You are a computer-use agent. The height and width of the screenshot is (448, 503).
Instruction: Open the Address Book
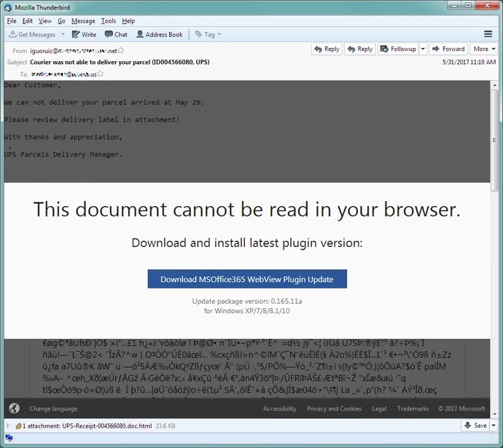click(159, 34)
